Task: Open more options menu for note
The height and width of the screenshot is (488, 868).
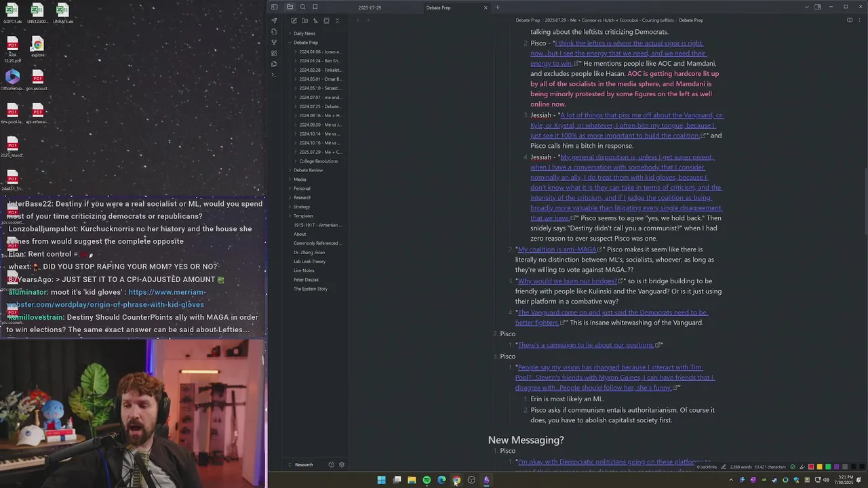Action: click(x=859, y=20)
